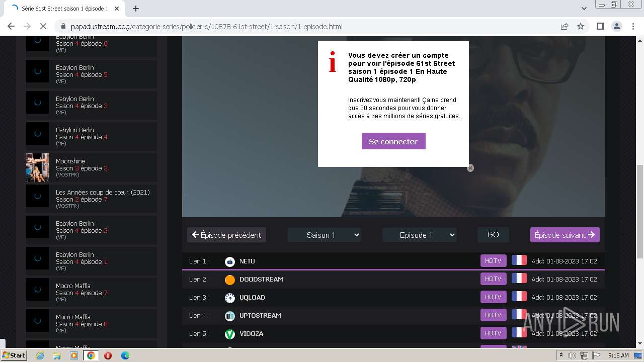
Task: Click French flag on NETU row
Action: point(519,260)
